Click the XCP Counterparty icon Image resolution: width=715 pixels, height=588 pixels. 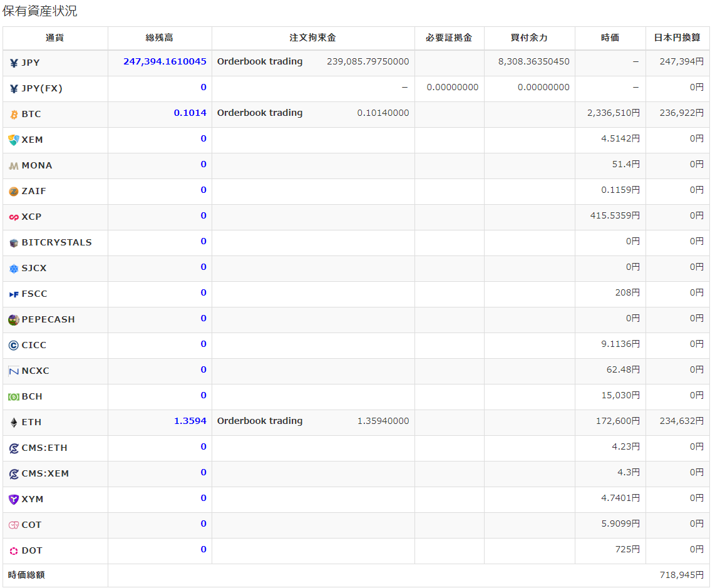tap(14, 217)
